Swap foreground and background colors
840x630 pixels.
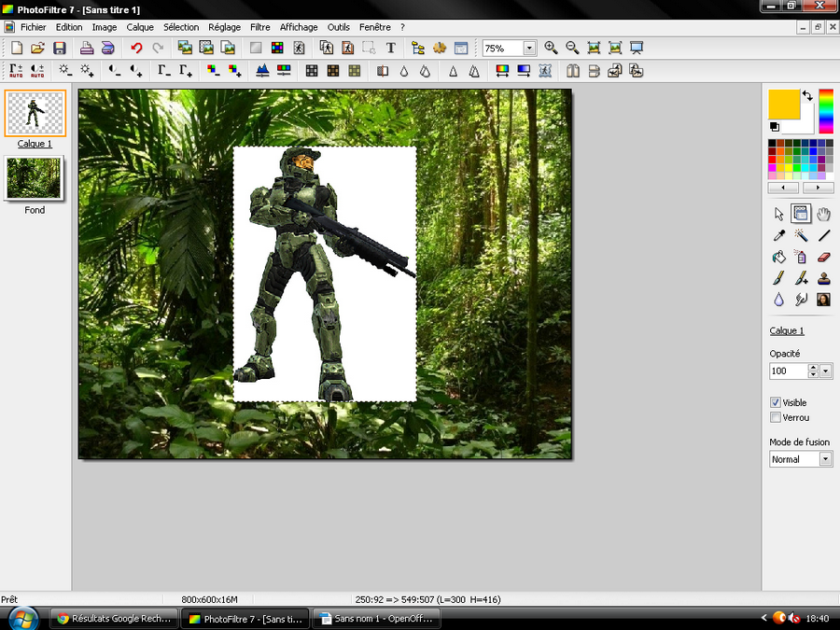point(807,96)
